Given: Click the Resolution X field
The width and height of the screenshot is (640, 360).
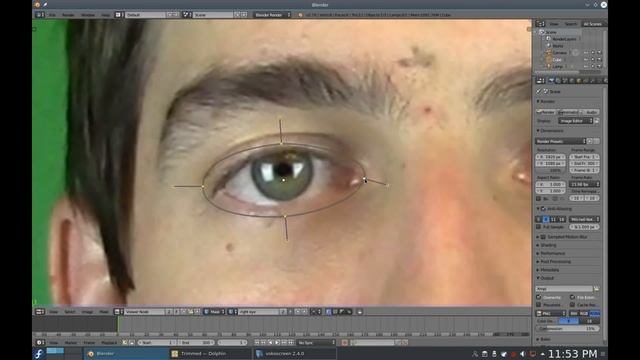Looking at the screenshot, I should 550,157.
